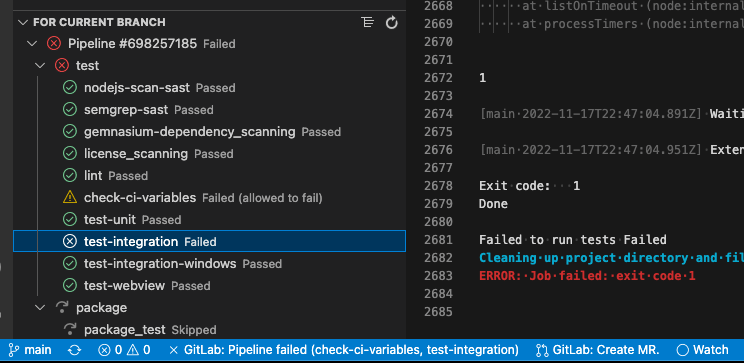Click the skipped icon beside package_test
This screenshot has width=744, height=363.
70,329
